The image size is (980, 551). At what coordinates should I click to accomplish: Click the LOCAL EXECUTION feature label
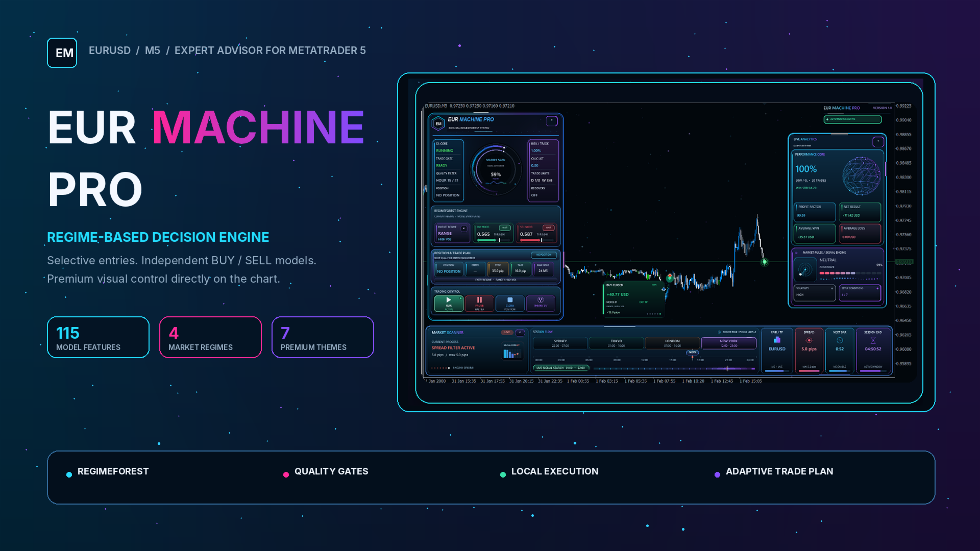(555, 471)
